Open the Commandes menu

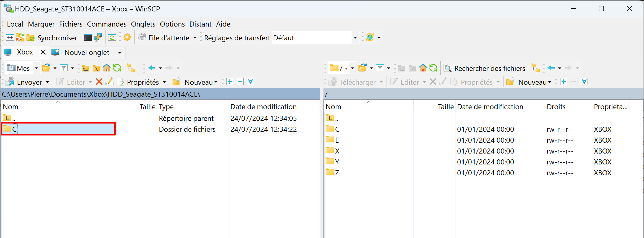(107, 24)
